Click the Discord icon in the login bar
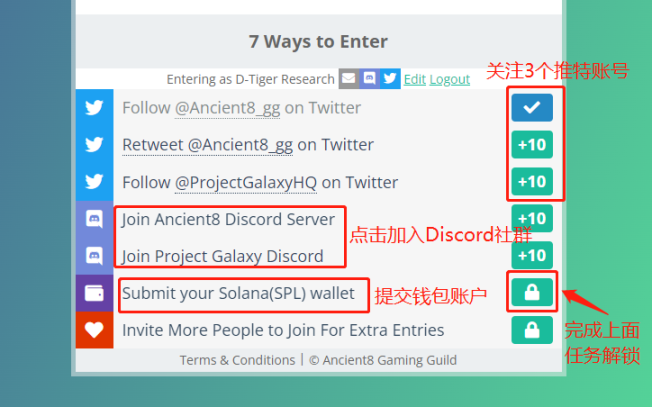Screen dimensions: 652x407 click(x=369, y=79)
